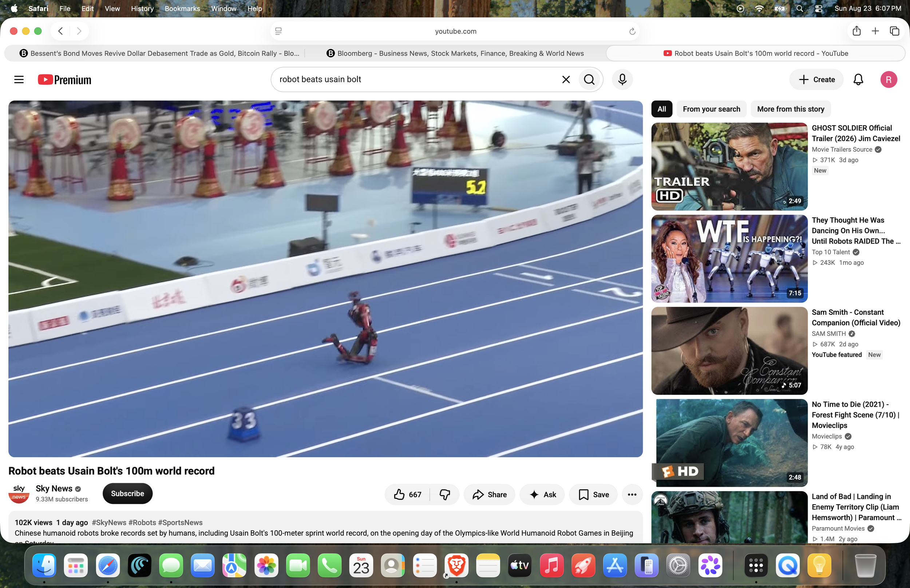Click the #Robots hashtag

(142, 523)
